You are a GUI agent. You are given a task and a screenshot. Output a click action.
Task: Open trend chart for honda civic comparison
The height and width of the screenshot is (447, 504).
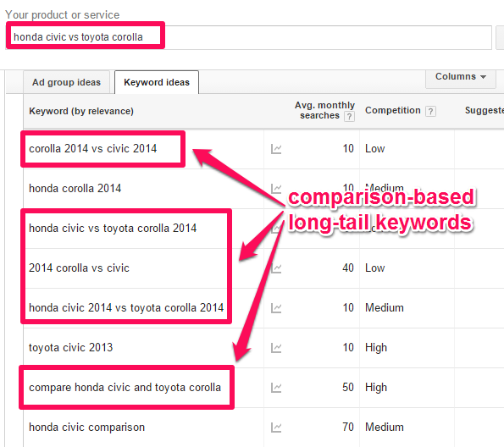(276, 428)
